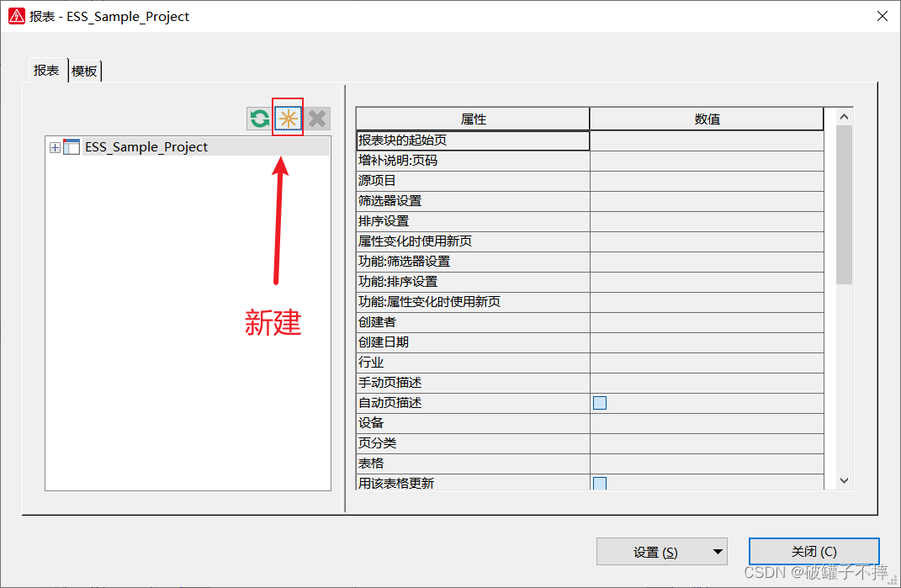901x588 pixels.
Task: Click the gray delete X icon
Action: tap(317, 119)
